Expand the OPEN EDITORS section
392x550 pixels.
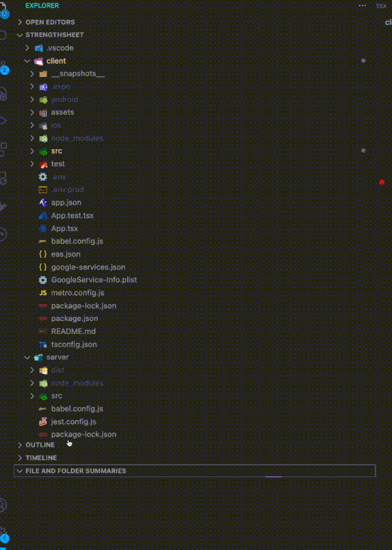[20, 22]
